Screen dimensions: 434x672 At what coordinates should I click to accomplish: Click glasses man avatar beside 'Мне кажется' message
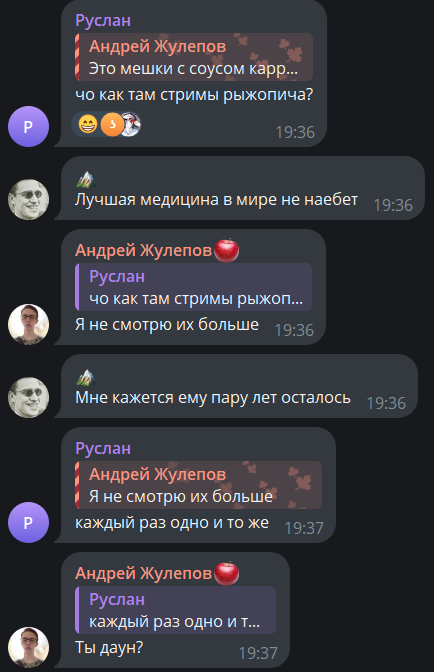[x=28, y=397]
